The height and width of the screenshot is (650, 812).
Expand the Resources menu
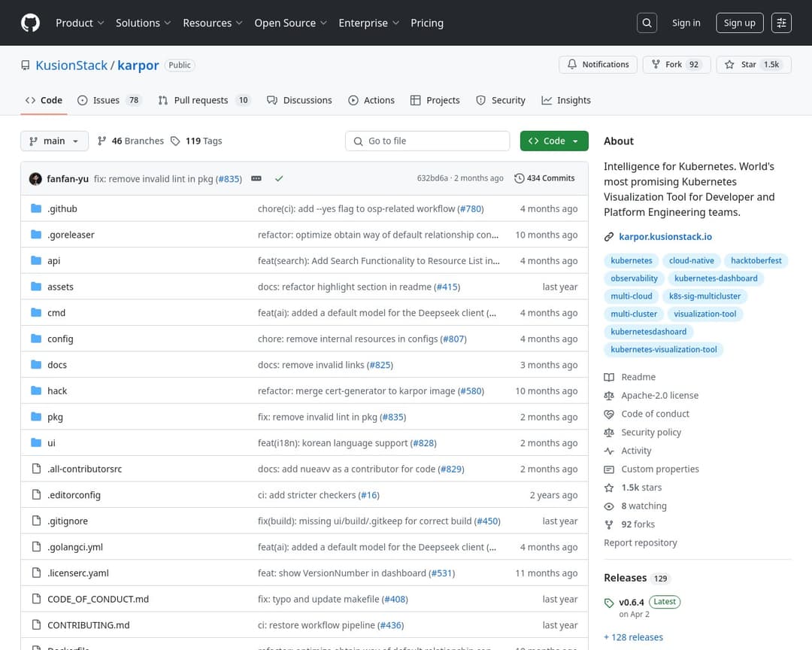coord(212,23)
